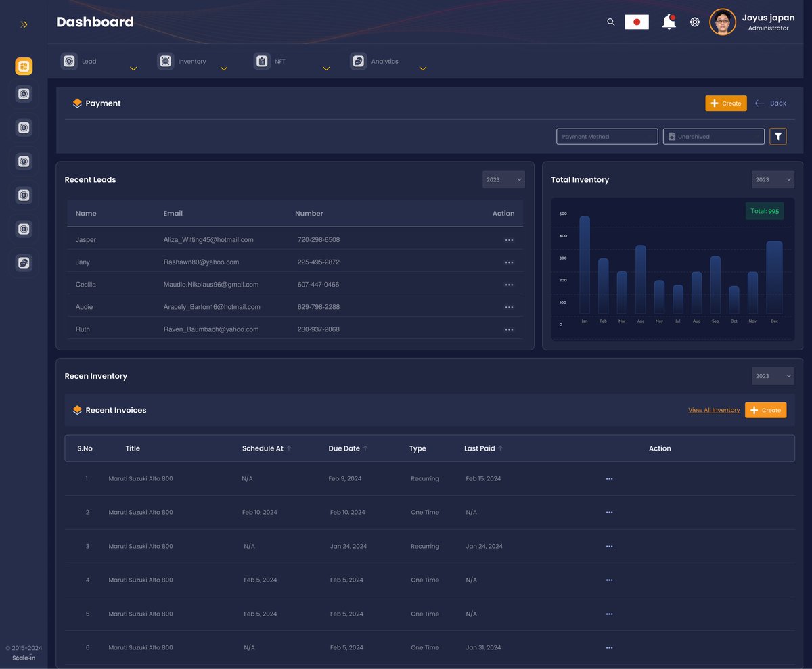
Task: Open the settings gear icon
Action: [695, 22]
